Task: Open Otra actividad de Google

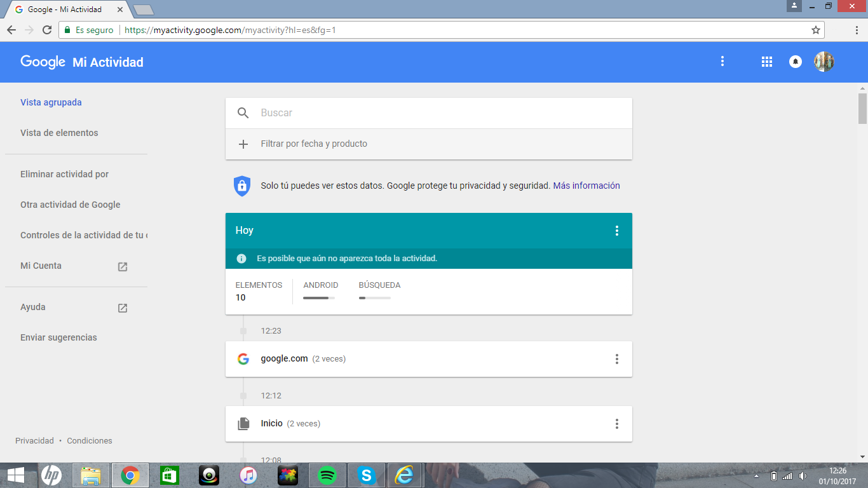Action: [70, 205]
